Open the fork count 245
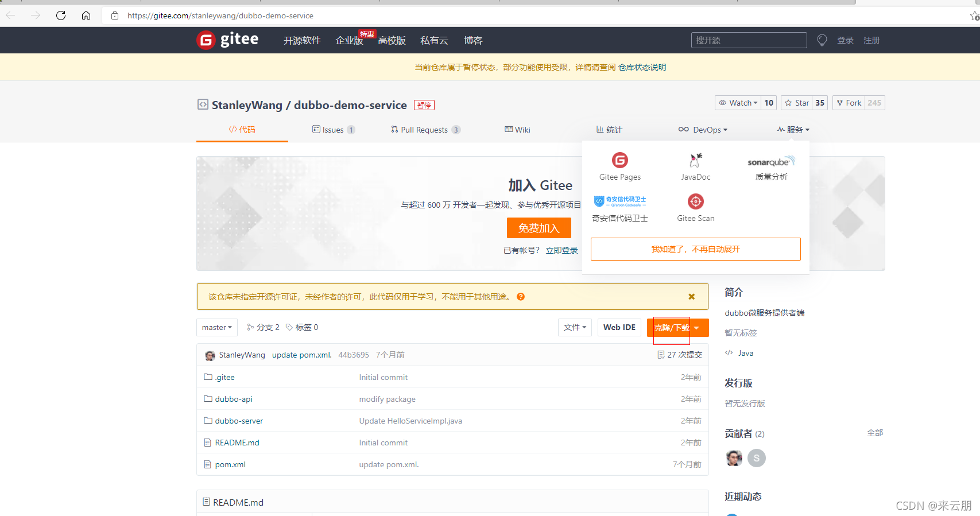The image size is (980, 516). (x=874, y=103)
